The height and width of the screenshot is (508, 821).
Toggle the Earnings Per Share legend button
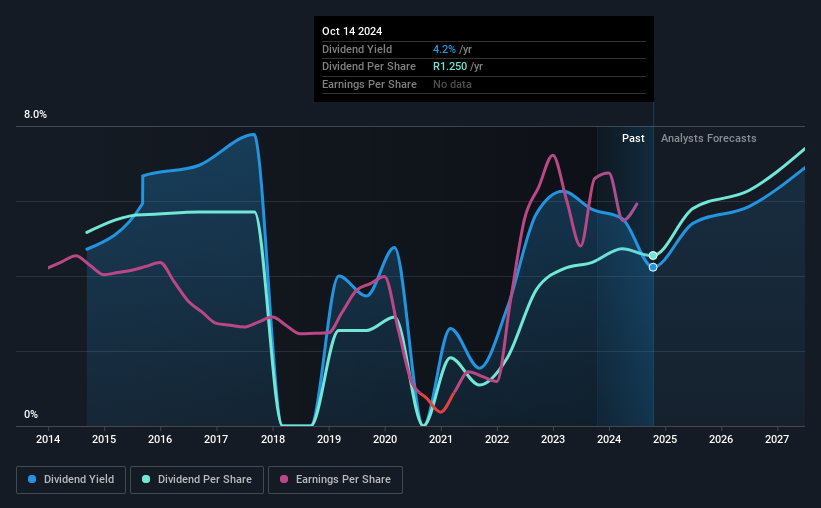[335, 480]
